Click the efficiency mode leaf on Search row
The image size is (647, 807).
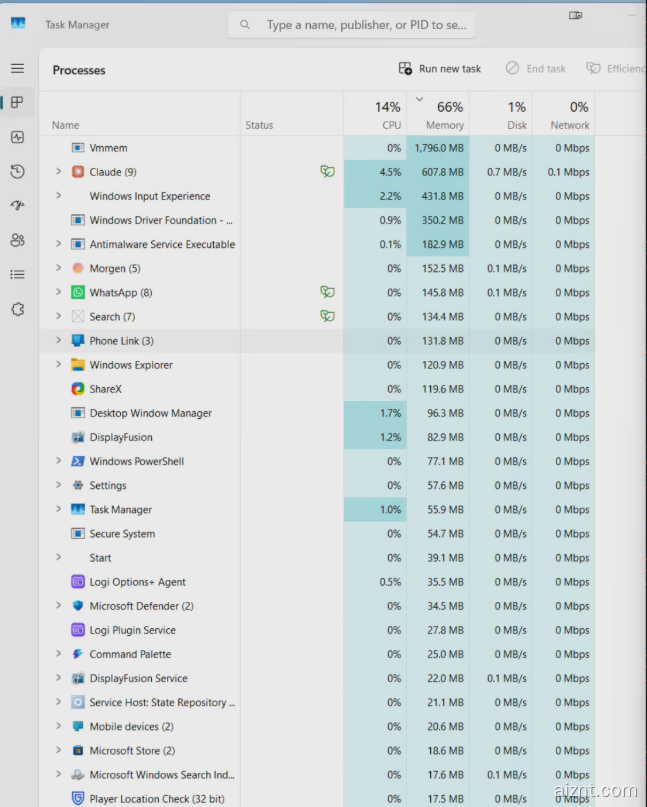[x=327, y=316]
